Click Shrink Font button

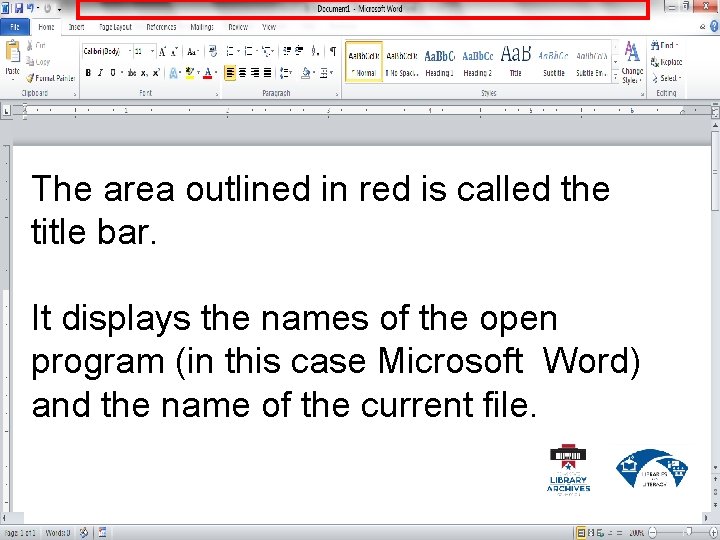click(x=174, y=51)
